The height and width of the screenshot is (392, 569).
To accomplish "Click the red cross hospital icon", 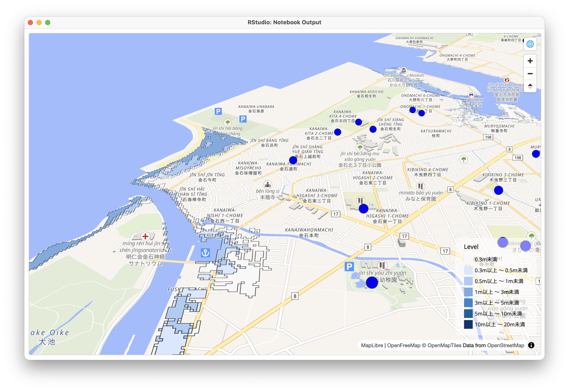I will (145, 236).
